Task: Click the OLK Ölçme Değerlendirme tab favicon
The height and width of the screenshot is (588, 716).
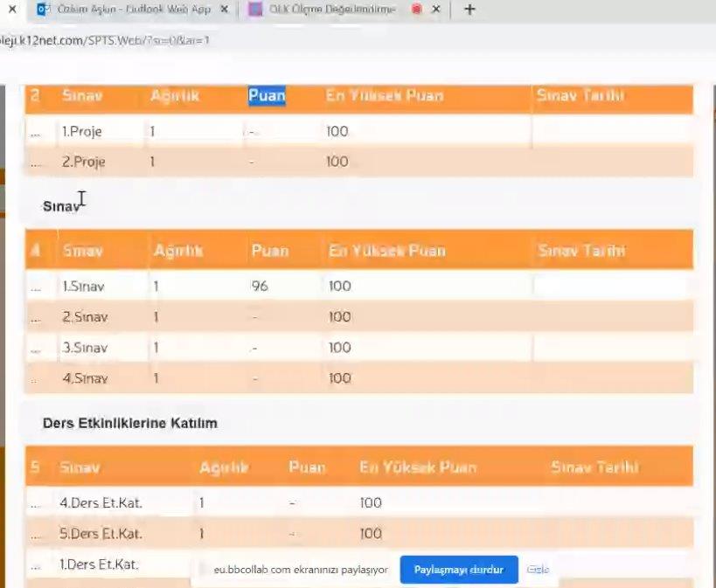Action: (254, 10)
